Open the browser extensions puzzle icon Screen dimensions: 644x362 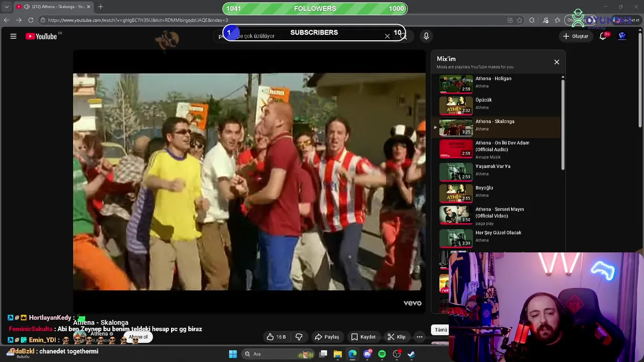pyautogui.click(x=532, y=20)
